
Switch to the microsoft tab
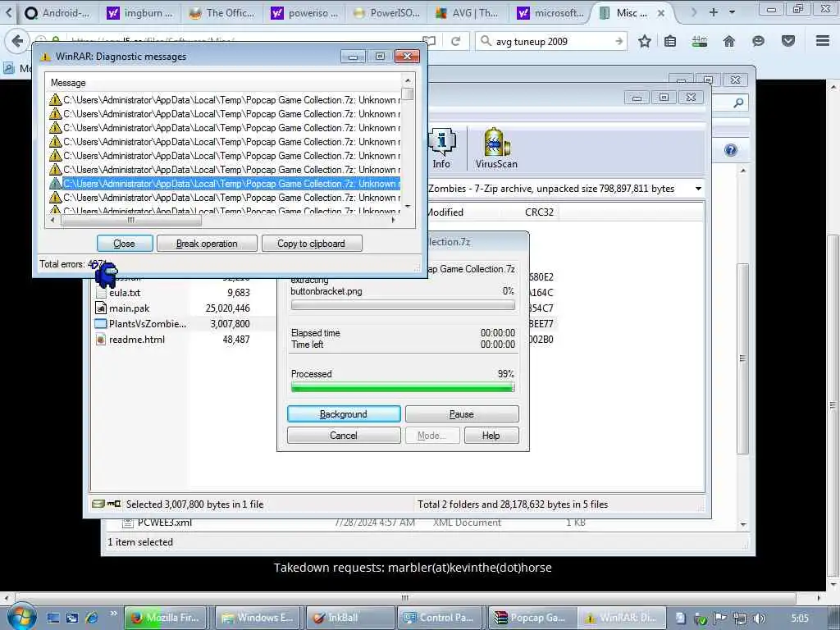(552, 13)
